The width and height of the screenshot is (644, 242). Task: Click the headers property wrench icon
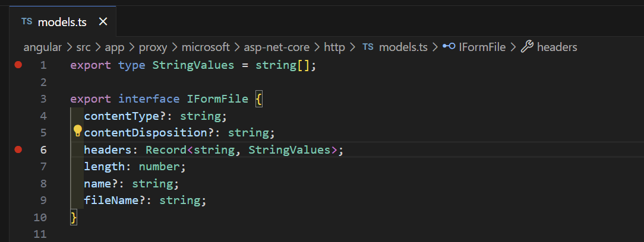point(526,47)
